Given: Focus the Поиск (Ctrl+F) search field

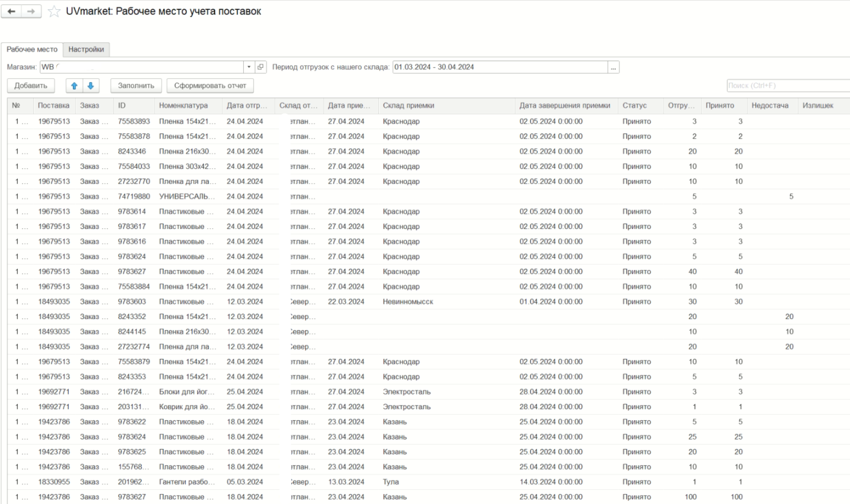Looking at the screenshot, I should click(787, 86).
